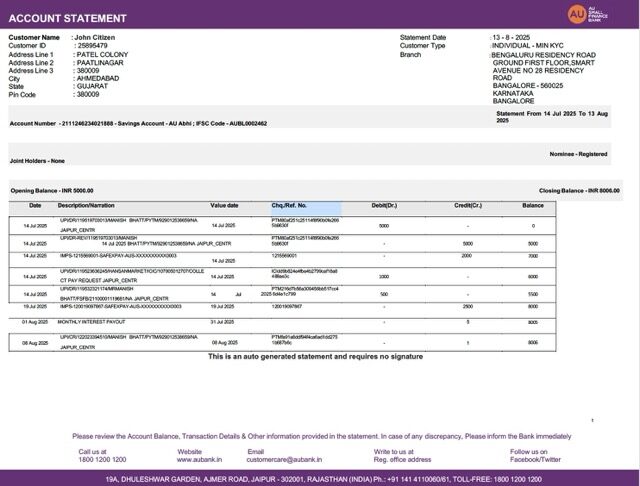Click customer type INDIVIDUAL - MIN KYC
The width and height of the screenshot is (640, 486).
[x=527, y=46]
